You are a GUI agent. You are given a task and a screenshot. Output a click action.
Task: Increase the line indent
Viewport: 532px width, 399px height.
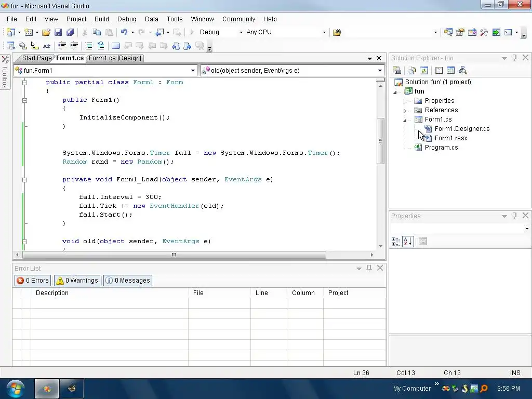point(74,46)
